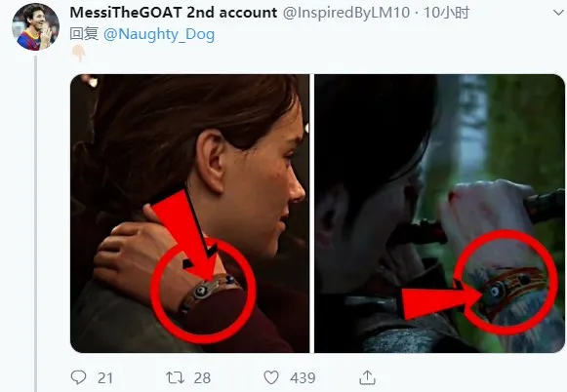This screenshot has width=567, height=392.
Task: Click the like count 439
Action: click(303, 378)
